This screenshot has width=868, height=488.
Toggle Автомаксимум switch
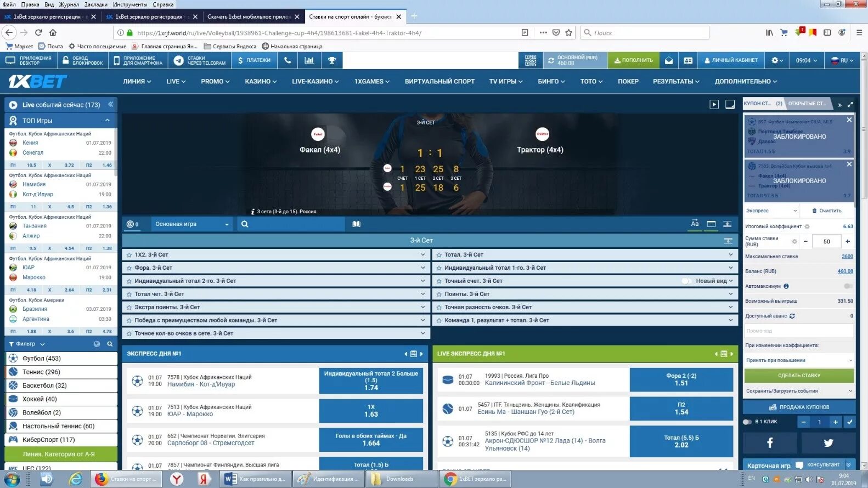click(848, 286)
